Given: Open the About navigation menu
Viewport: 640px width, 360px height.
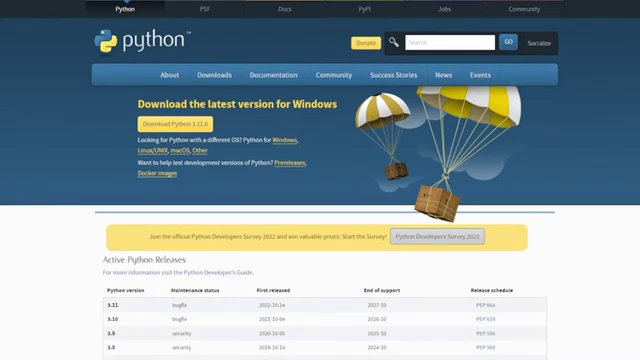Looking at the screenshot, I should click(x=169, y=75).
